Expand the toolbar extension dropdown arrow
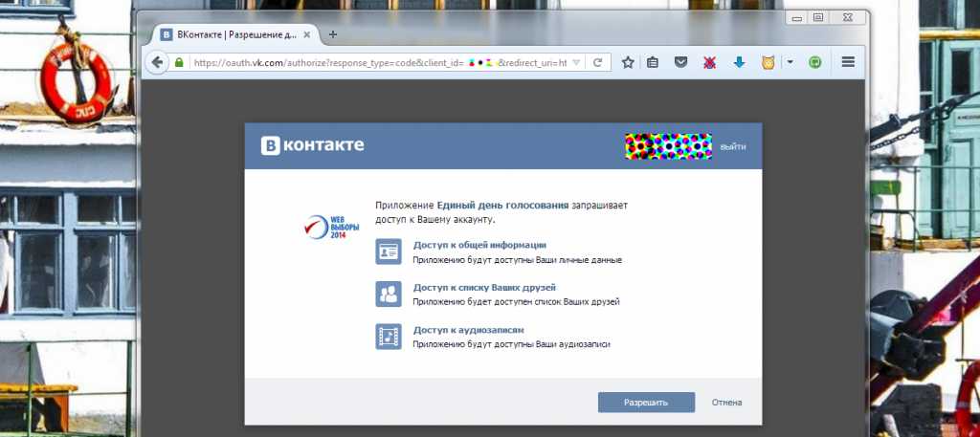This screenshot has height=437, width=980. [x=790, y=62]
